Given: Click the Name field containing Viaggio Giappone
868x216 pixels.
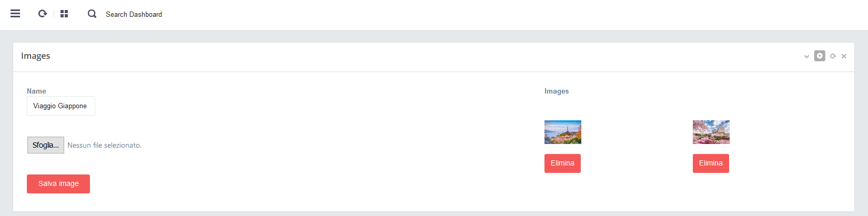Looking at the screenshot, I should (61, 106).
